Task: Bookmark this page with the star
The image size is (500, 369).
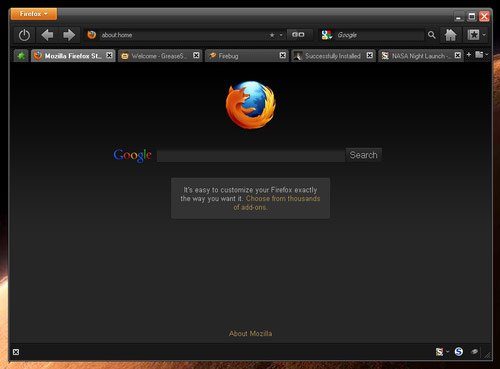Action: point(272,35)
